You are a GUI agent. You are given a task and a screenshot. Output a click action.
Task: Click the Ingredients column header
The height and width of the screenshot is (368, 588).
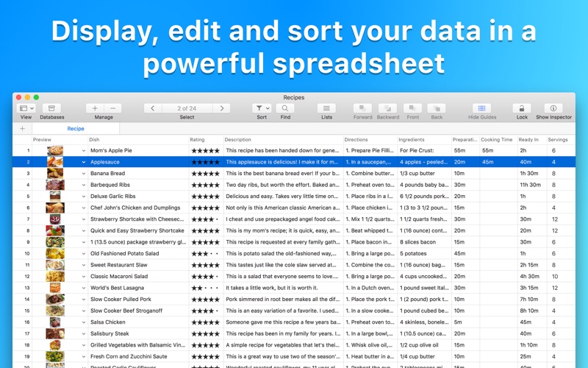tap(424, 140)
